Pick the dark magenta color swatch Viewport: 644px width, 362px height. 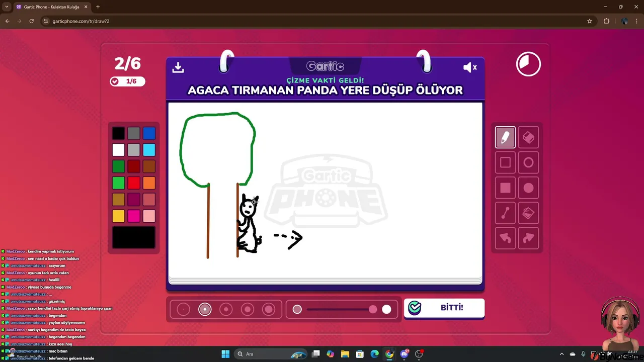133,200
